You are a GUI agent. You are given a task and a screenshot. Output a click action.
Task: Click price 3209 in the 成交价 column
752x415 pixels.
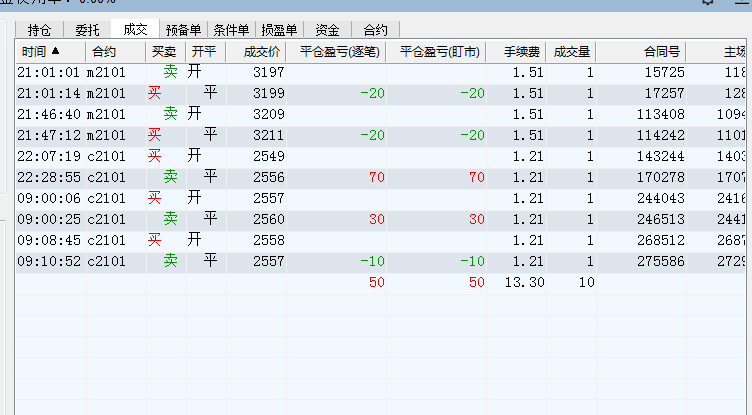(x=269, y=115)
